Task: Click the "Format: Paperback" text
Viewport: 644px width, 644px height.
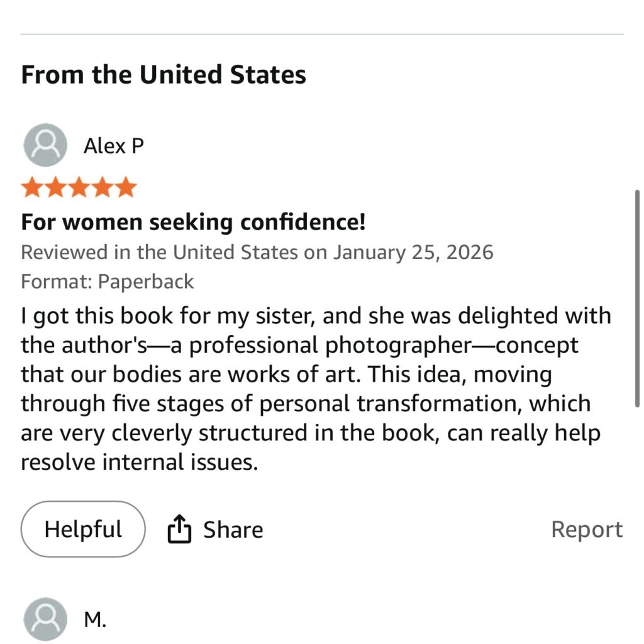Action: [x=108, y=281]
